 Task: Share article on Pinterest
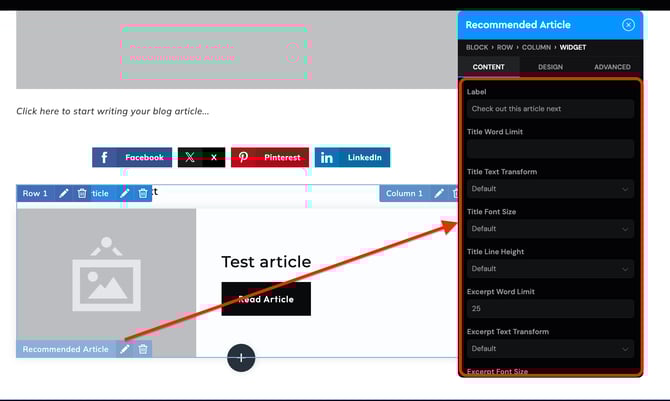click(x=269, y=157)
